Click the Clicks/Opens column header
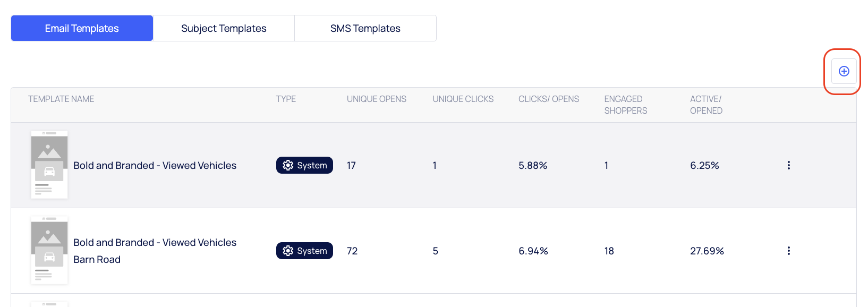This screenshot has height=307, width=868. coord(549,99)
